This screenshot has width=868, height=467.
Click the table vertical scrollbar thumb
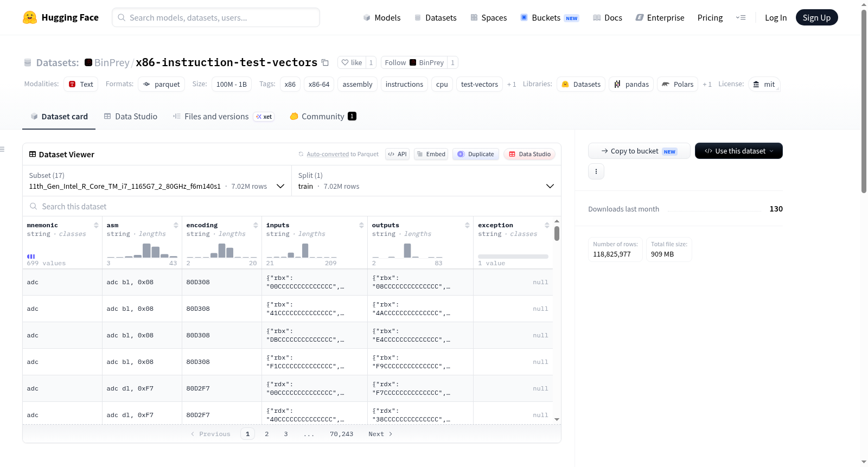(557, 233)
